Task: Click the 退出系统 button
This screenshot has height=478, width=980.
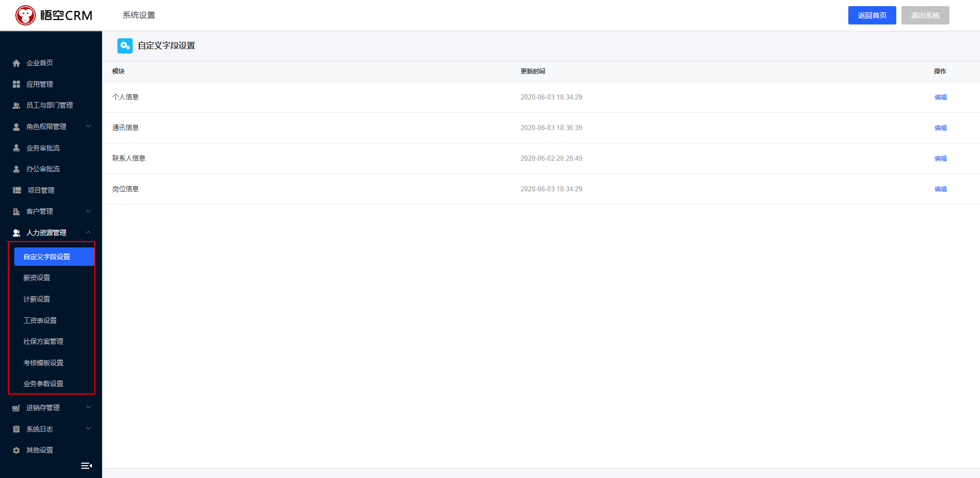Action: point(925,15)
